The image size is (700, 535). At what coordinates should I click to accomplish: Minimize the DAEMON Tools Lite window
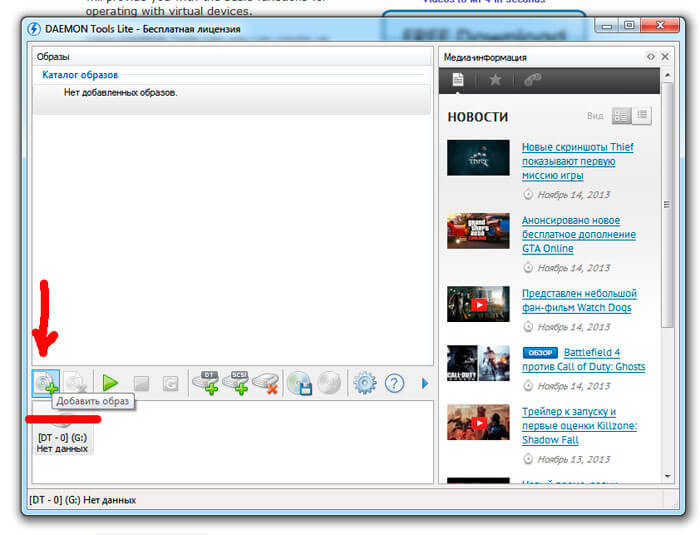607,26
